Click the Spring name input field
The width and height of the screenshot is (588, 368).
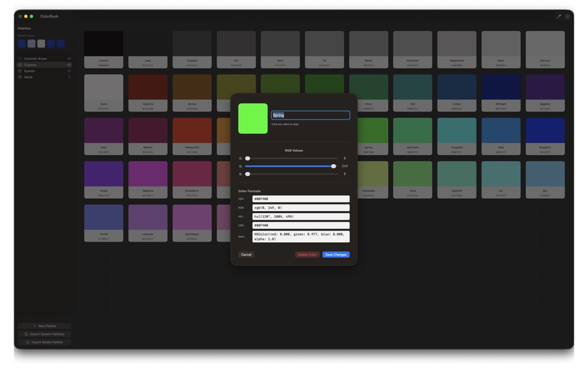click(311, 115)
